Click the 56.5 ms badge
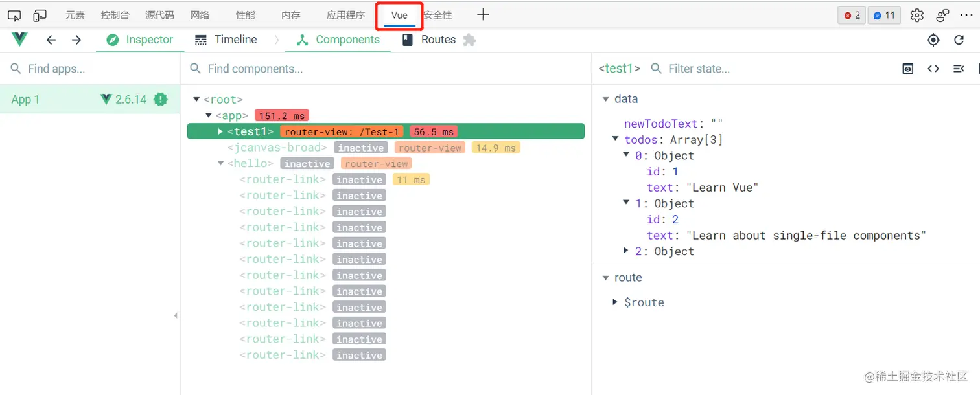980x395 pixels. click(434, 132)
